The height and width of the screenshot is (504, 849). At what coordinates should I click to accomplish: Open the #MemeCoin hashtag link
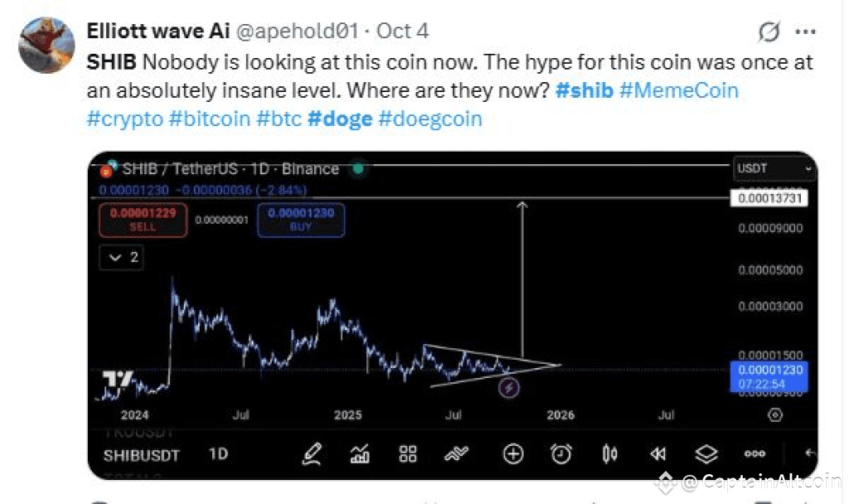pos(678,90)
